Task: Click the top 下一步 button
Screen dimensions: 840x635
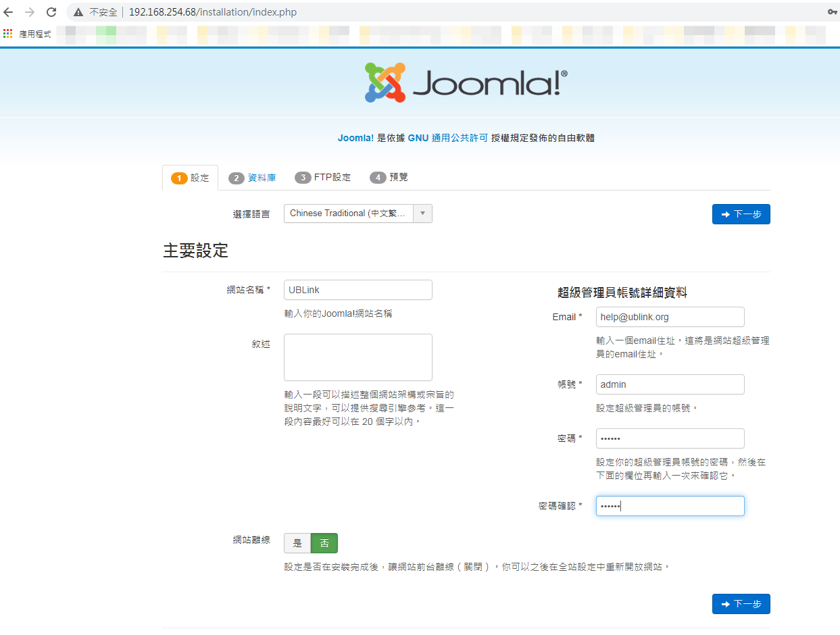Action: coord(741,214)
